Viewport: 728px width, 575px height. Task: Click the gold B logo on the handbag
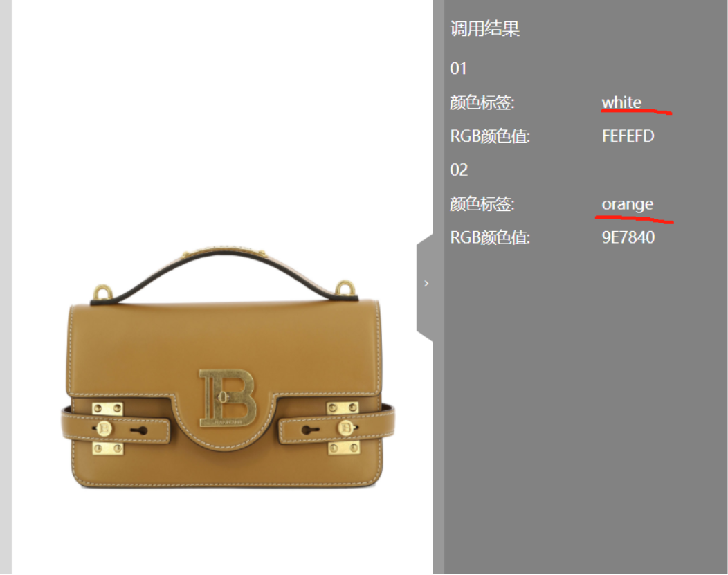[x=227, y=398]
